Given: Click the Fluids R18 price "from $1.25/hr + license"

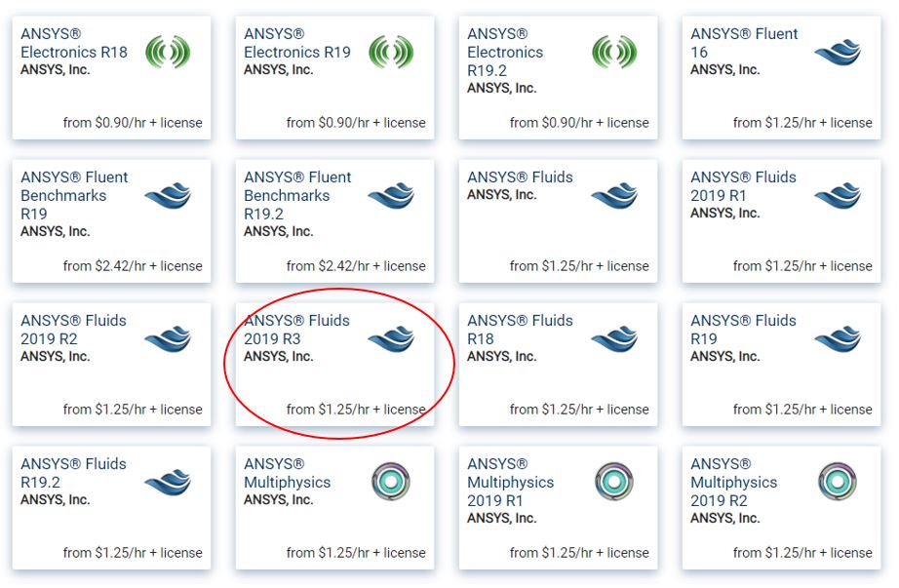Looking at the screenshot, I should pos(579,410).
